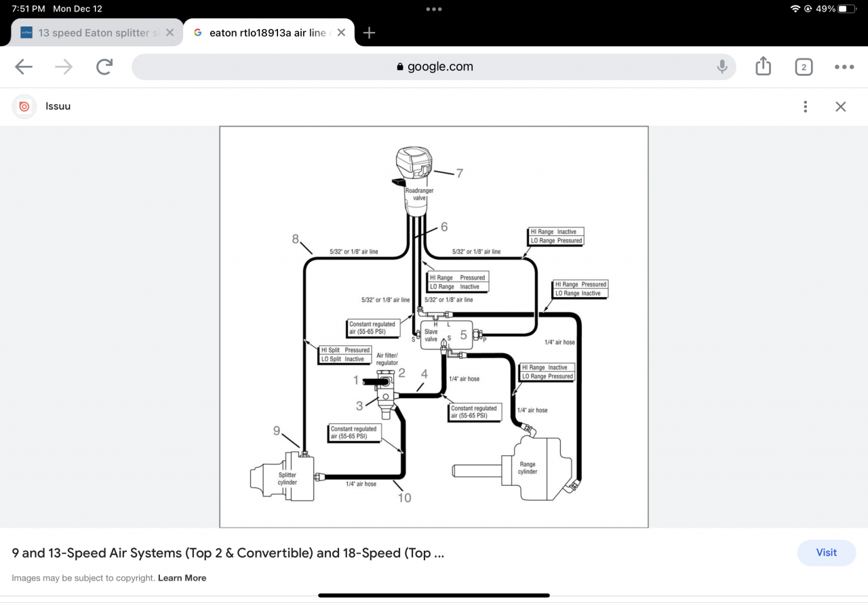Screen dimensions: 868x603
Task: Tap the Wi-Fi status icon
Action: pos(795,9)
